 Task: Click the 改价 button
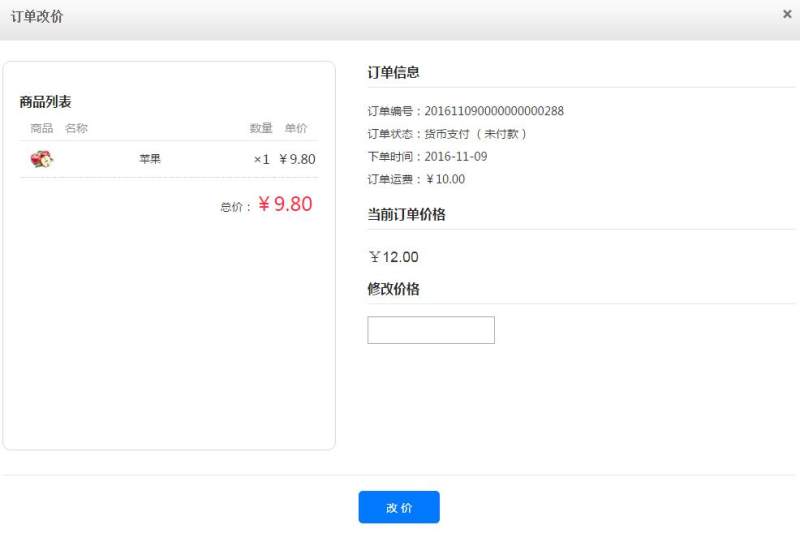tap(399, 507)
